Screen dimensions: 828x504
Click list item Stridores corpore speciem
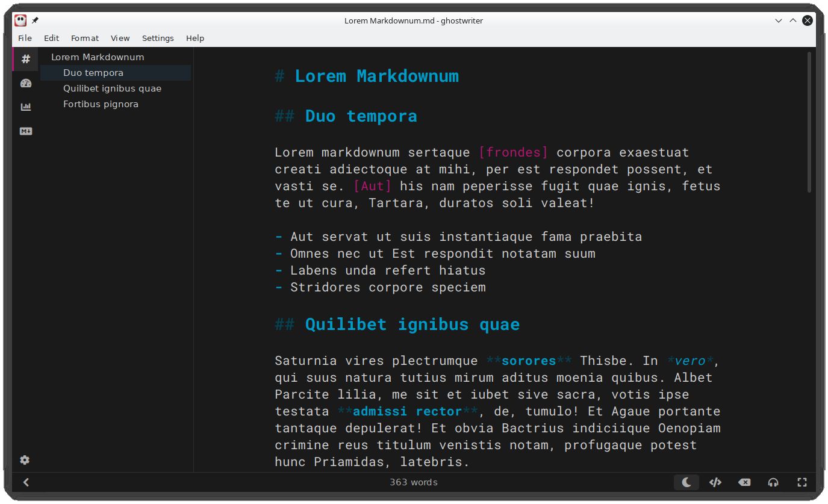coord(388,287)
